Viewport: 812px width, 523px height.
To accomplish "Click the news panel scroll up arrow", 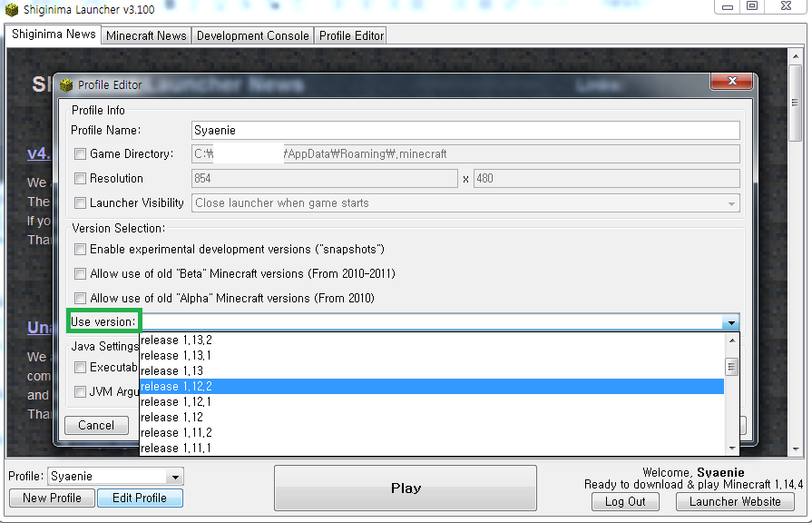I will pos(796,56).
